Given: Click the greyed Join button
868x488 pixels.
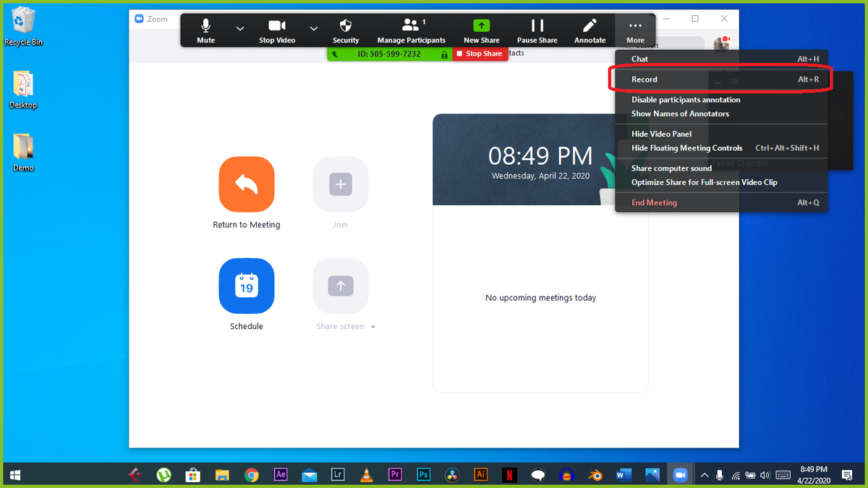Looking at the screenshot, I should [x=340, y=184].
